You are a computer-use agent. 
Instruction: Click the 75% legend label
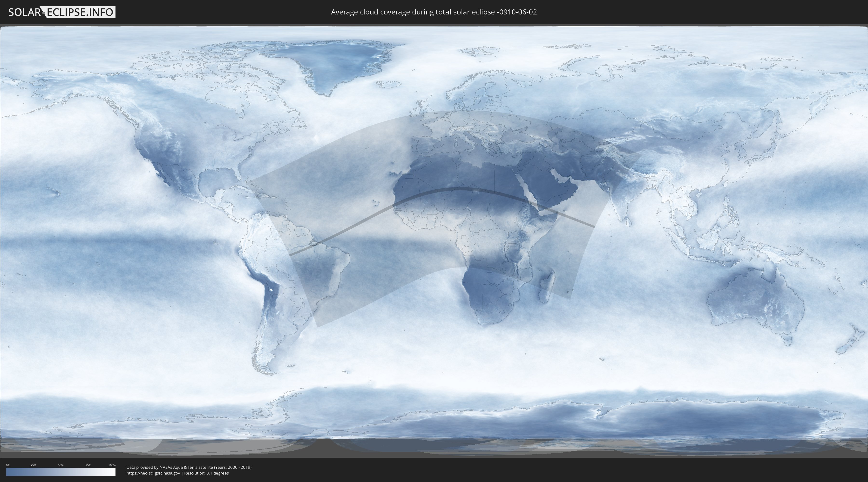pyautogui.click(x=88, y=465)
